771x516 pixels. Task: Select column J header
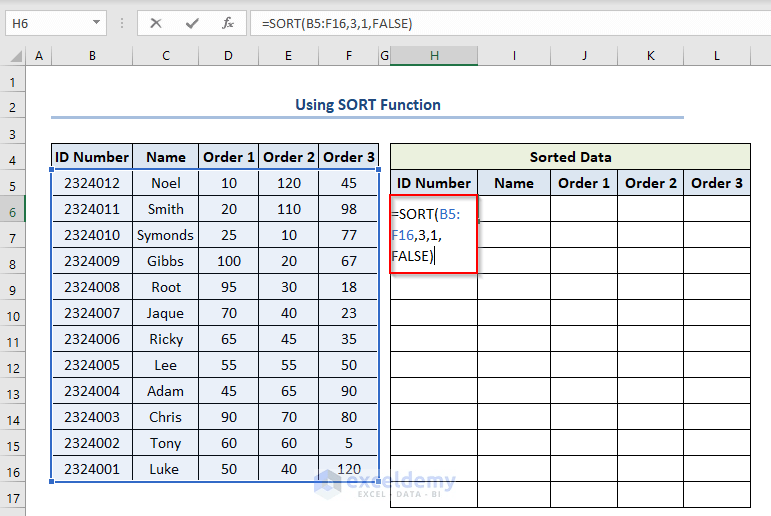click(584, 56)
